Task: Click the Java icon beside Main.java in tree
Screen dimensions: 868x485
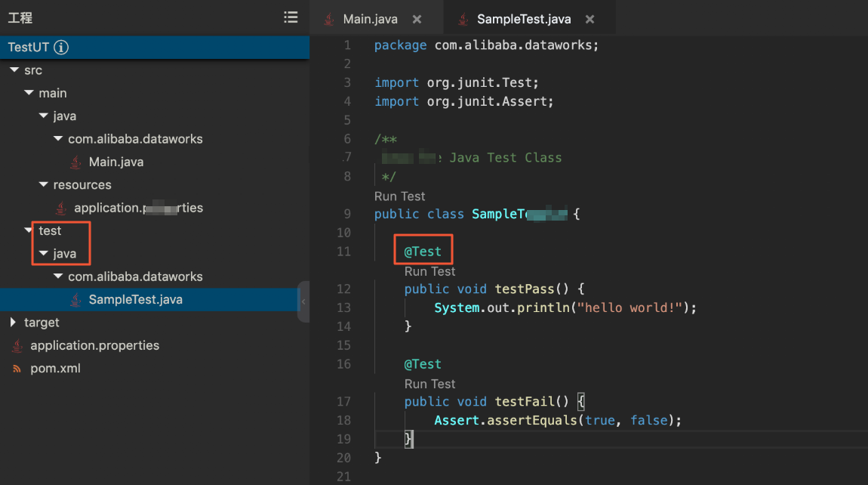Action: (75, 162)
